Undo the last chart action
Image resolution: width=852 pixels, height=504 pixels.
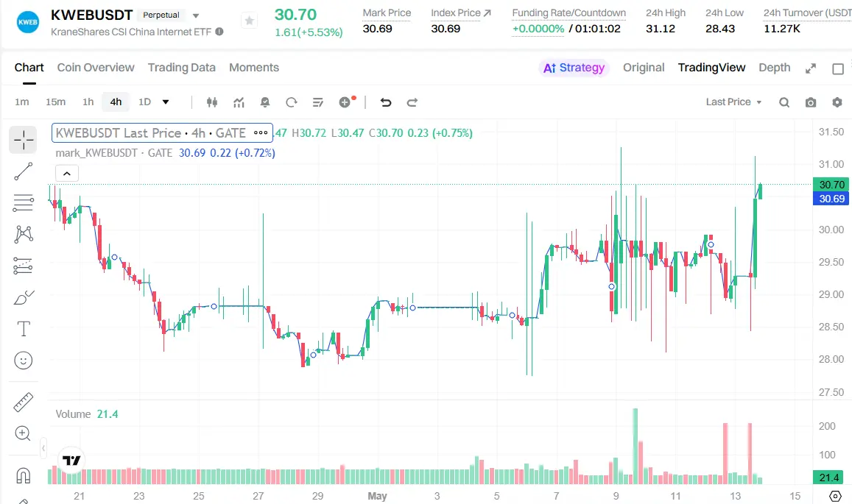(x=385, y=102)
